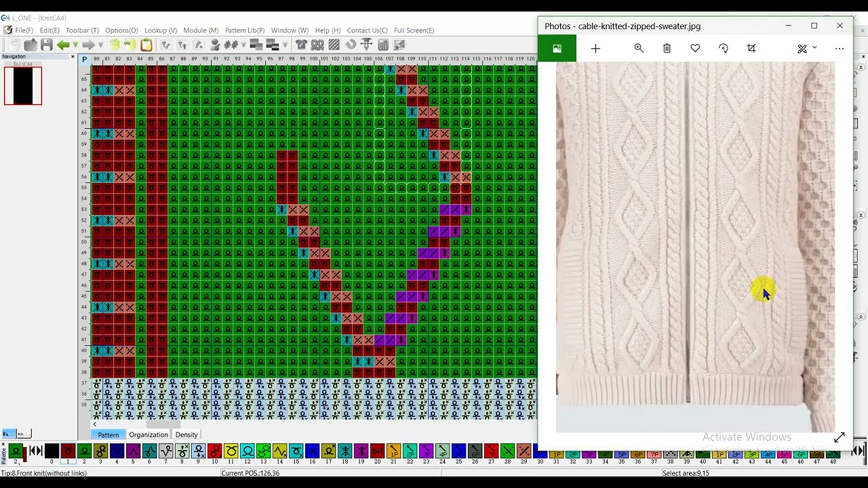
Task: Click fullscreen expand arrow in Photos
Action: 840,437
